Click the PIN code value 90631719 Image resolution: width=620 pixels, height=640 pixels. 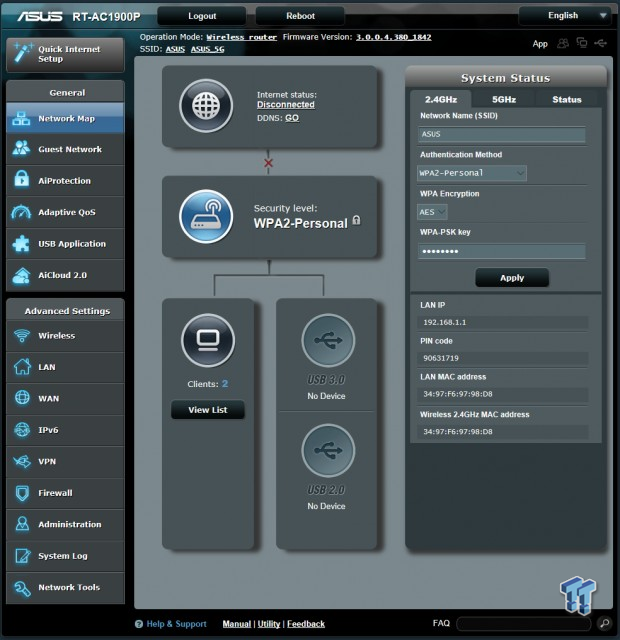tap(441, 358)
